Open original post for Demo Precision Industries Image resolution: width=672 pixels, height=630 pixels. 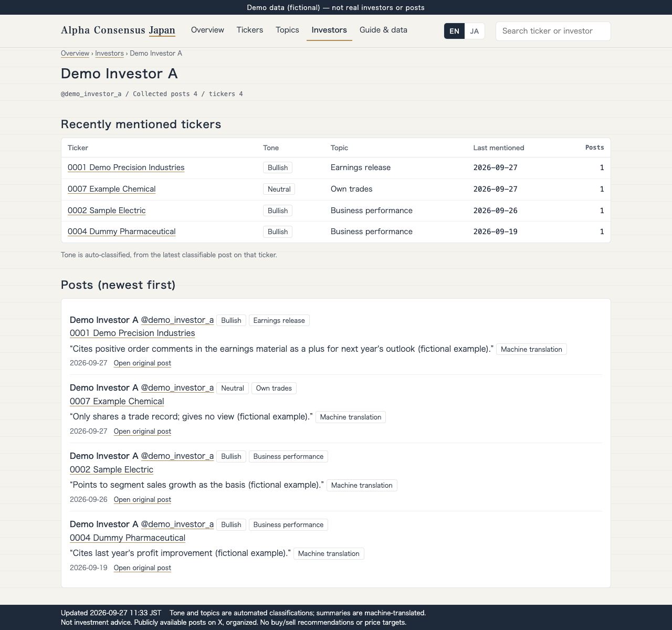[142, 363]
